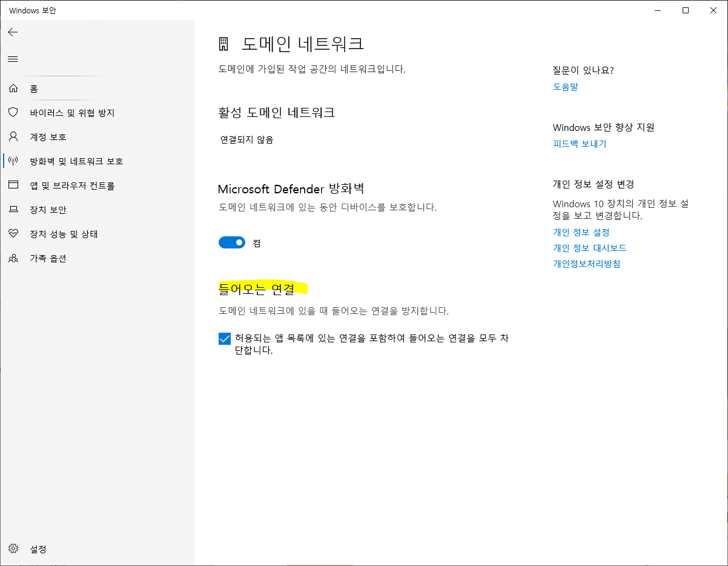Open 설정 at sidebar bottom

click(x=38, y=549)
